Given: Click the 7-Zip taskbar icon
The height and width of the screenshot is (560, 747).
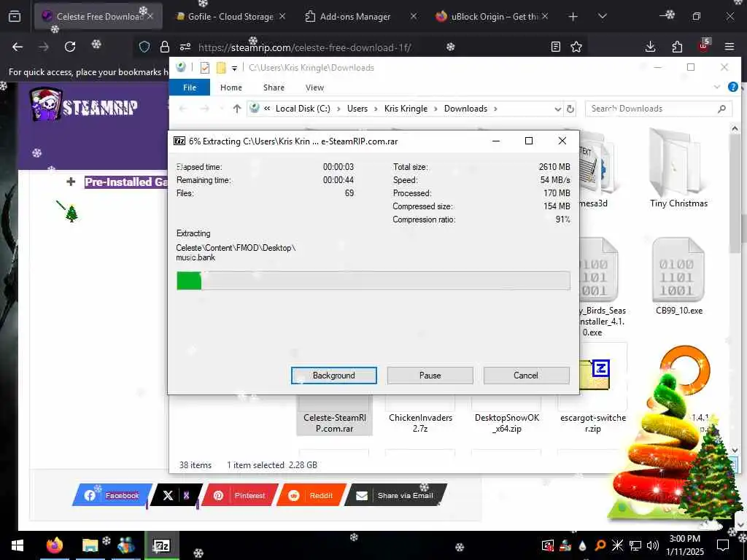Looking at the screenshot, I should point(161,545).
